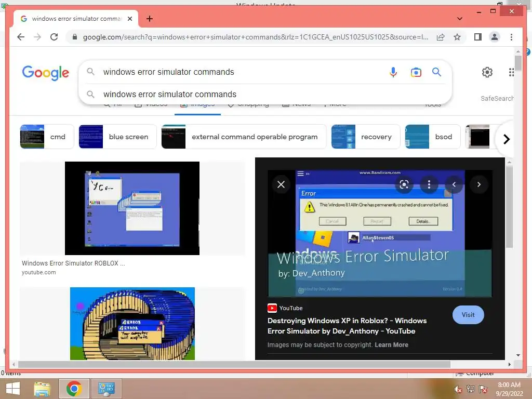This screenshot has width=532, height=399.
Task: Filter images by 'blue screen' chip
Action: 117,137
